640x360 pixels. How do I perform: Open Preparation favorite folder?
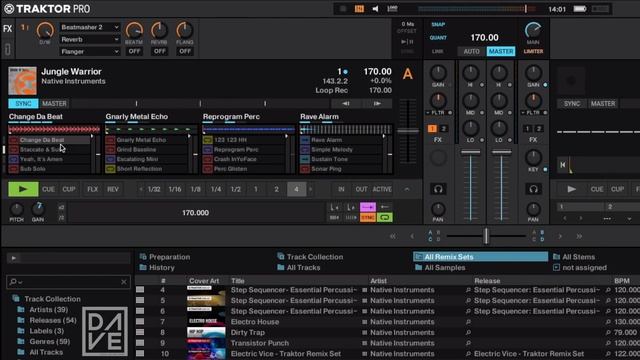(165, 257)
